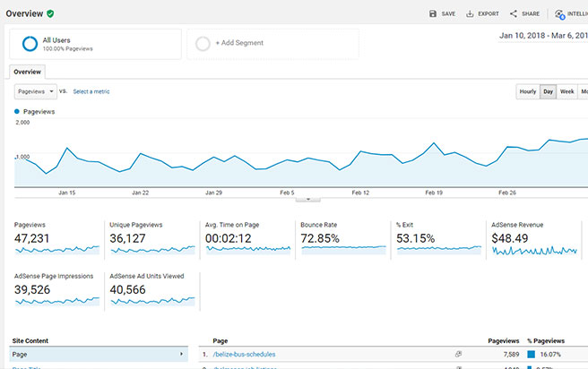Click the Pageviews column header in table
Viewport: 588px width, 369px height.
[503, 341]
